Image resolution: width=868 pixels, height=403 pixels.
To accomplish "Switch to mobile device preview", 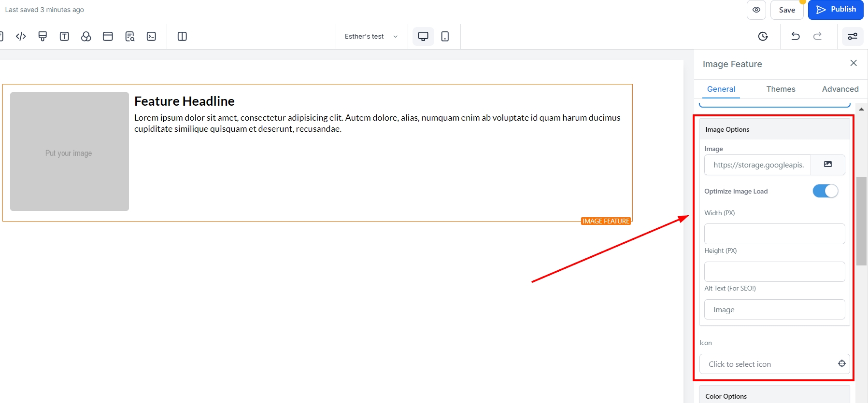I will [x=445, y=37].
